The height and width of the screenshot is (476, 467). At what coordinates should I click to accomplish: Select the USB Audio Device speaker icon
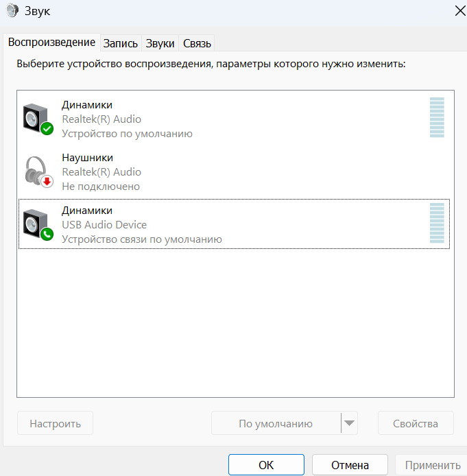coord(38,225)
